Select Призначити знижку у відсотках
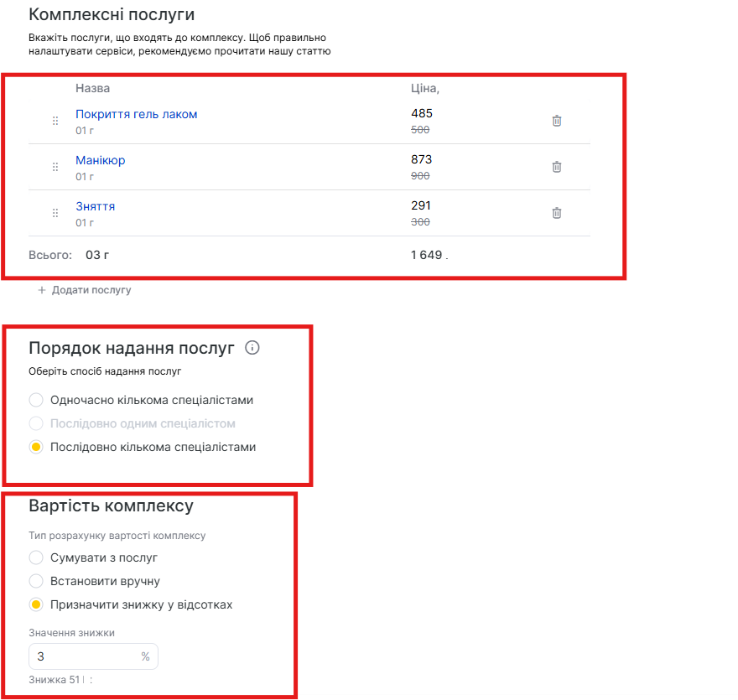 click(36, 604)
